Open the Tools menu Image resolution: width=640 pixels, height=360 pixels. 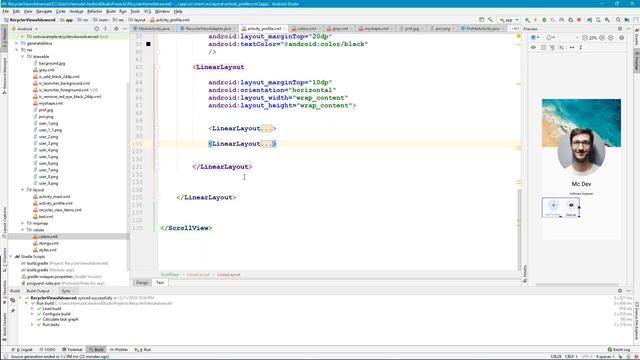(135, 11)
